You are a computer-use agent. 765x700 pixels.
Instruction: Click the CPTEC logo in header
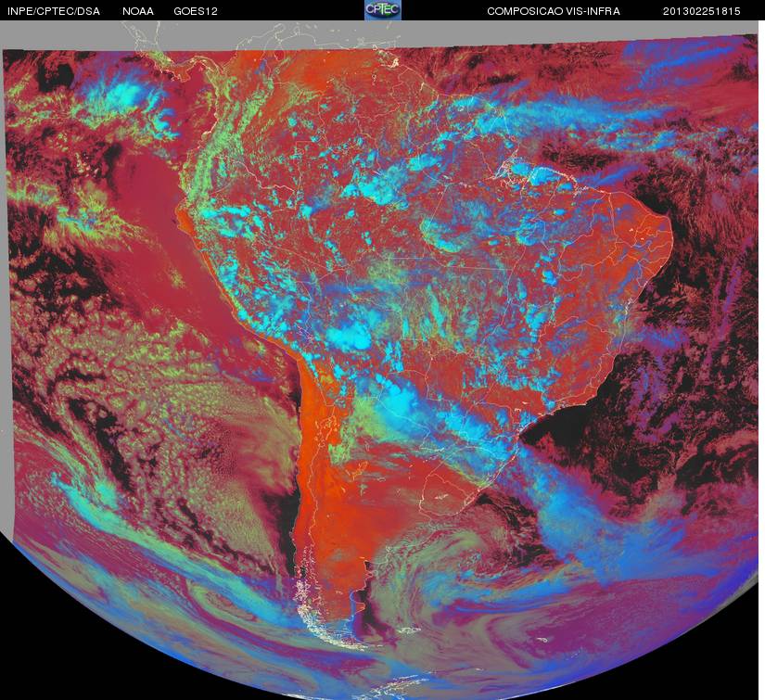coord(383,10)
